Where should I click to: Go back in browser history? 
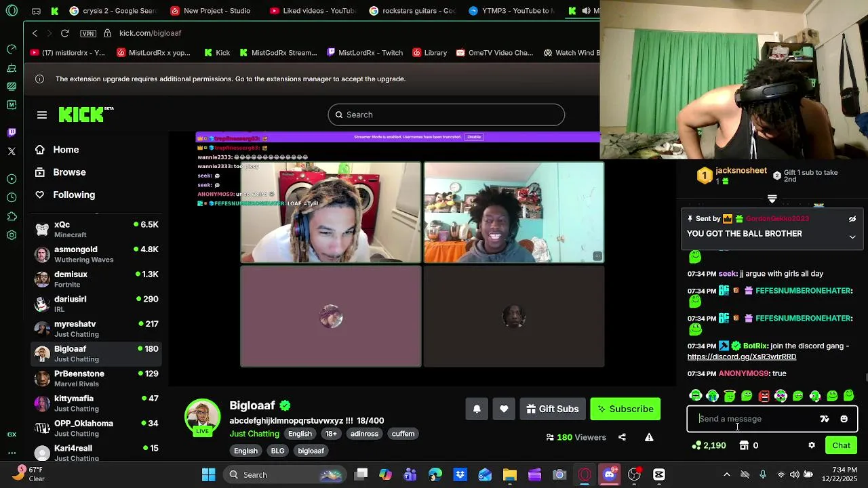coord(35,33)
